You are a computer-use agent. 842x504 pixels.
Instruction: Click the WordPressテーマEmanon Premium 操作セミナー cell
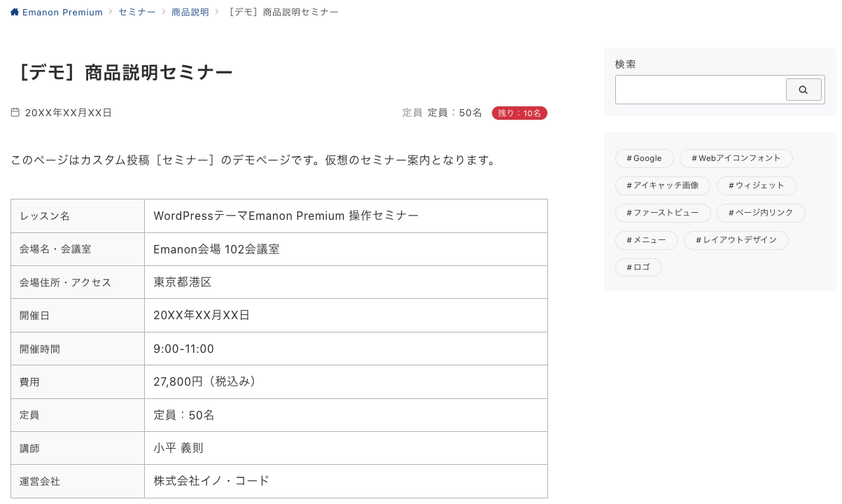[346, 216]
